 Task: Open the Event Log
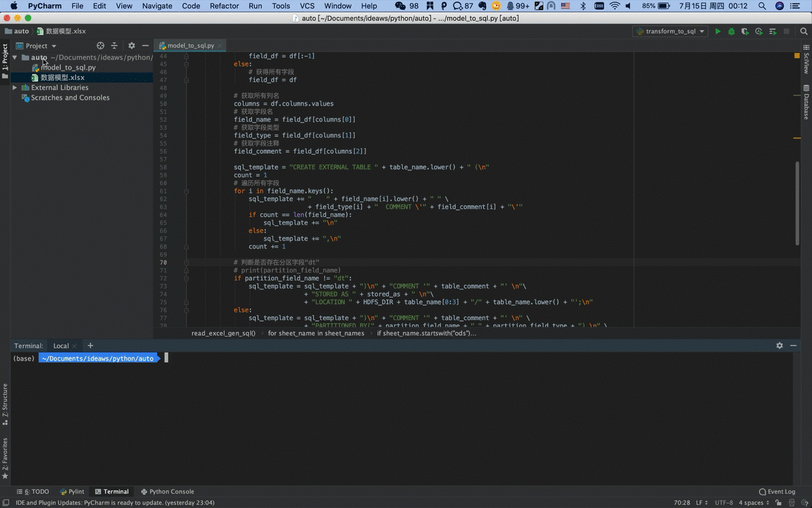pyautogui.click(x=777, y=492)
